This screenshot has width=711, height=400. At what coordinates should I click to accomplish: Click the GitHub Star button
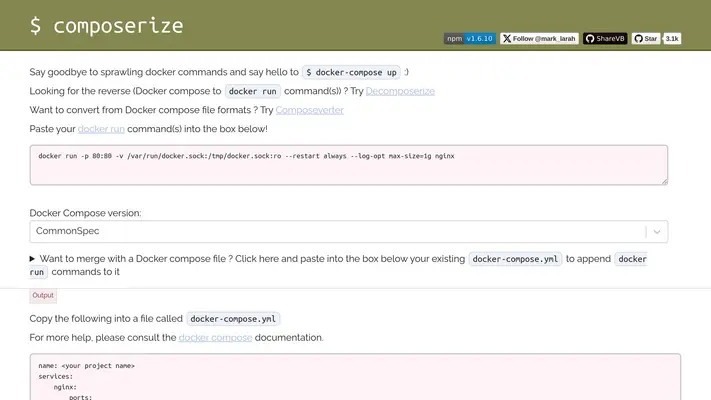pyautogui.click(x=646, y=39)
